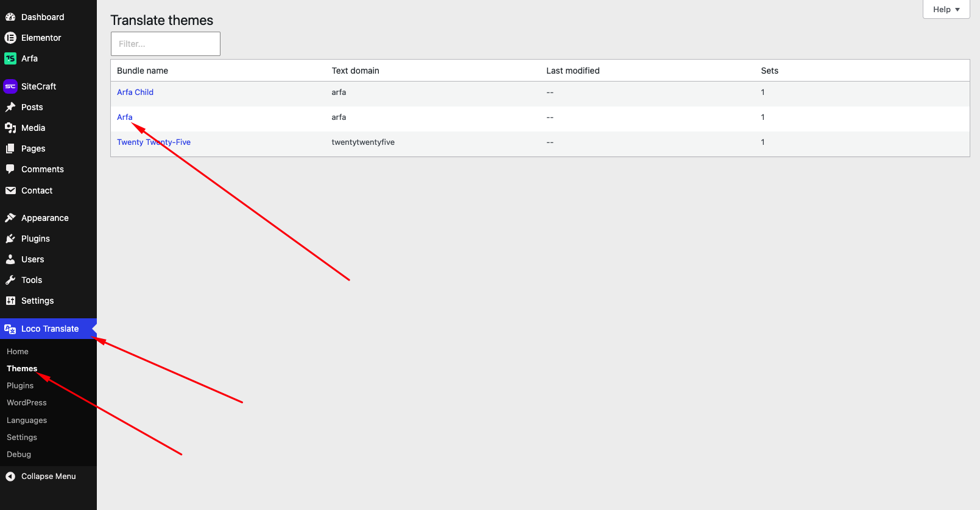The image size is (980, 510).
Task: Click the Posts pushpin icon
Action: 10,107
